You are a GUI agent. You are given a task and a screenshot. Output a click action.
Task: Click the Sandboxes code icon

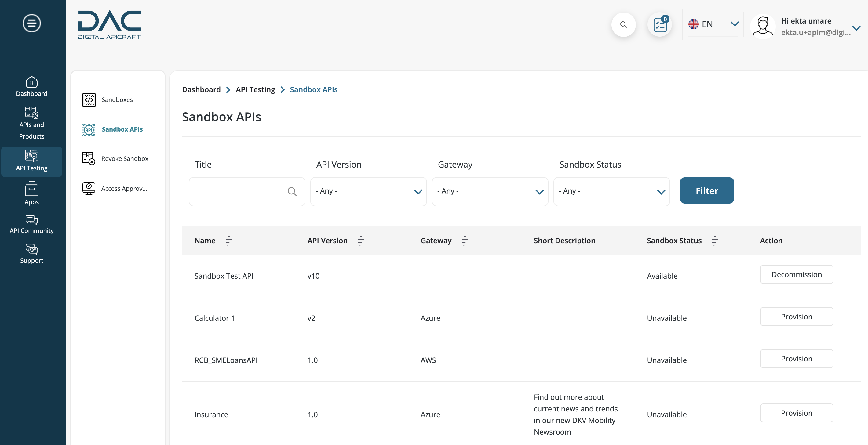[89, 99]
